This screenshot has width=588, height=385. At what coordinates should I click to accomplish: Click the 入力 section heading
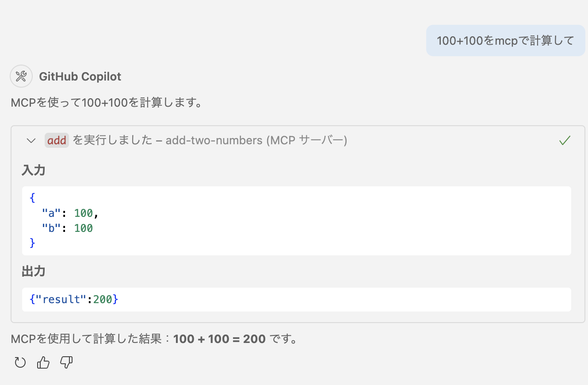(34, 170)
